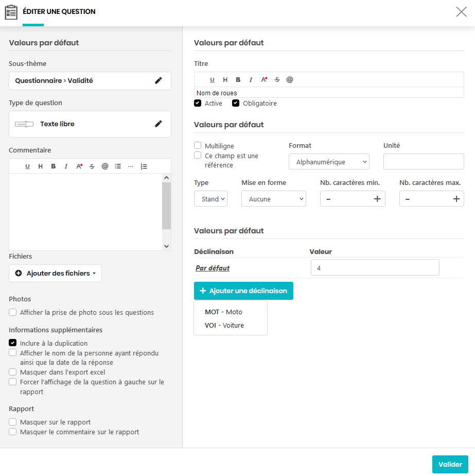Expand the Mise en forme dropdown

pos(273,199)
